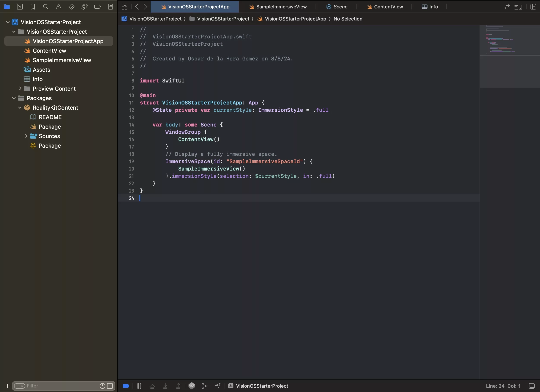Click the Step Out debug button
The image size is (540, 392).
(x=178, y=386)
